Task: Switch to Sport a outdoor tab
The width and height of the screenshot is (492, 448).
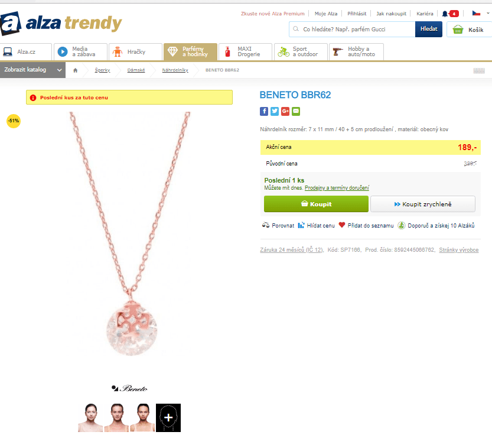Action: [x=301, y=51]
